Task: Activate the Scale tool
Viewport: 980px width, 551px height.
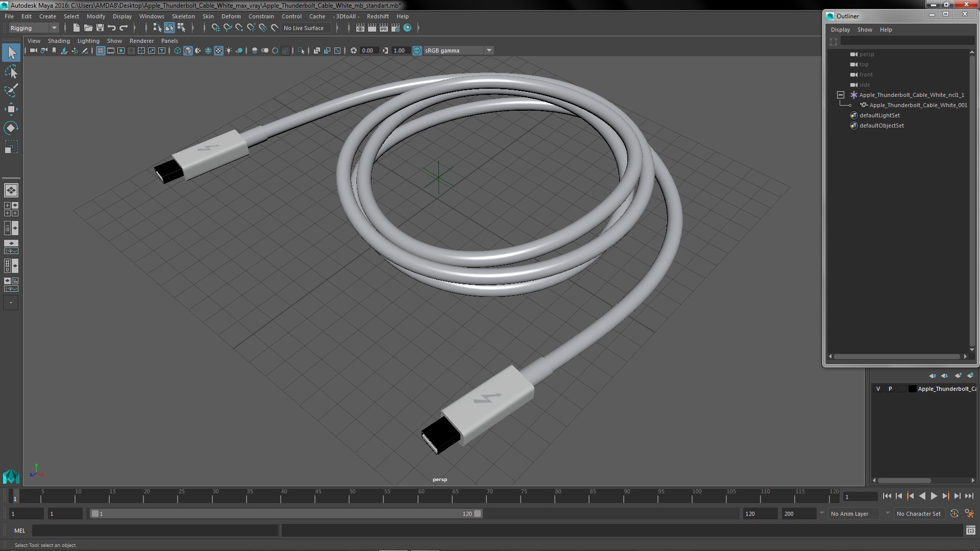Action: [11, 147]
